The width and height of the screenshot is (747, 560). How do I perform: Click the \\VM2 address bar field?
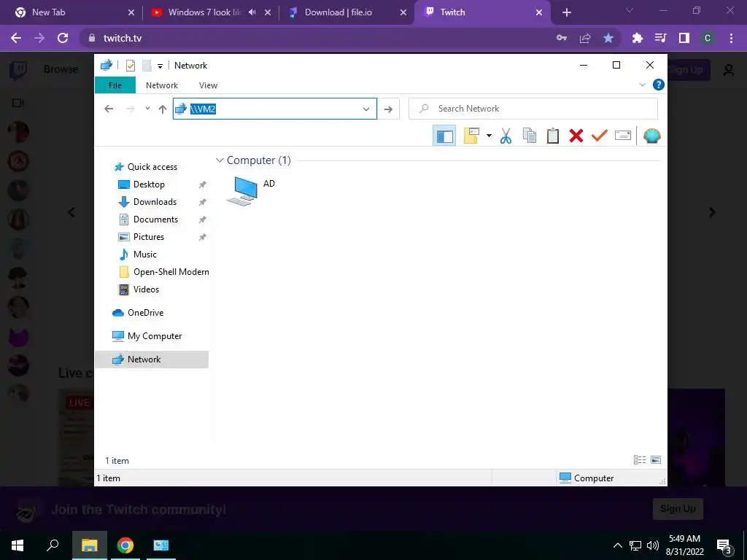tap(275, 109)
